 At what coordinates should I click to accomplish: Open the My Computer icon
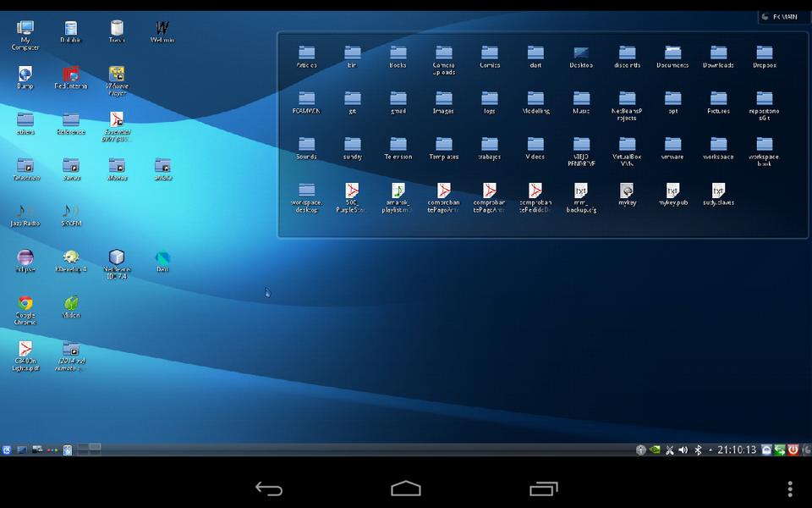[x=25, y=30]
